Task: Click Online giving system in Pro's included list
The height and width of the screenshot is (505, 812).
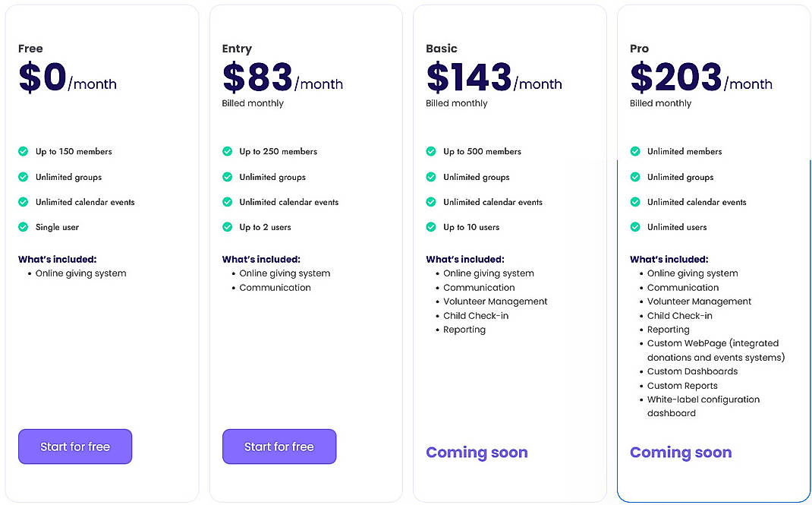Action: [x=693, y=273]
